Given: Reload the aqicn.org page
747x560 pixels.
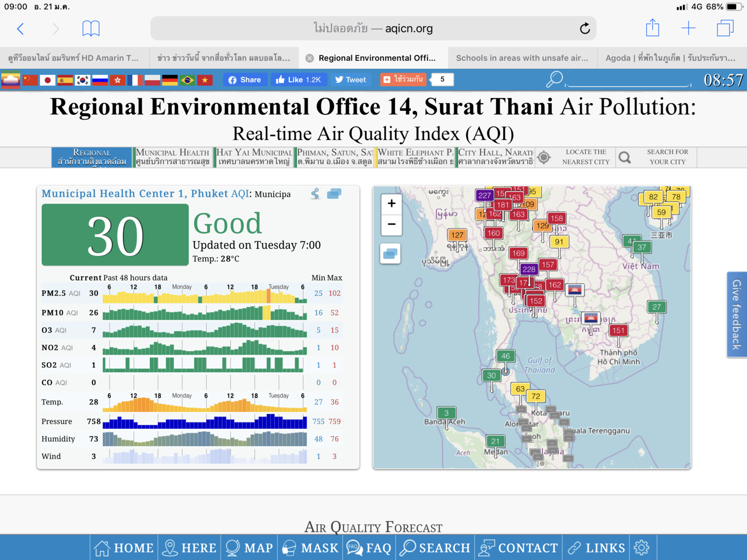Looking at the screenshot, I should (585, 29).
